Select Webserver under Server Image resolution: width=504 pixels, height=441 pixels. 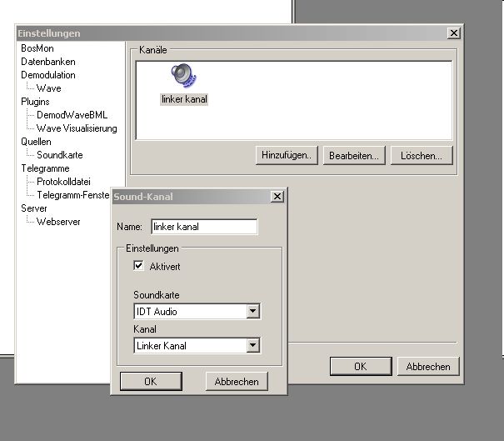(58, 222)
